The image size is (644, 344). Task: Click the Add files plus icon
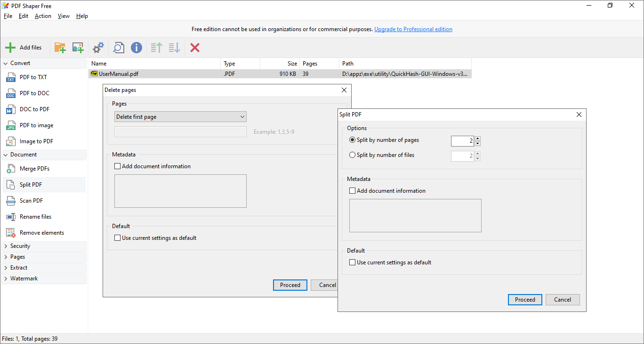10,48
